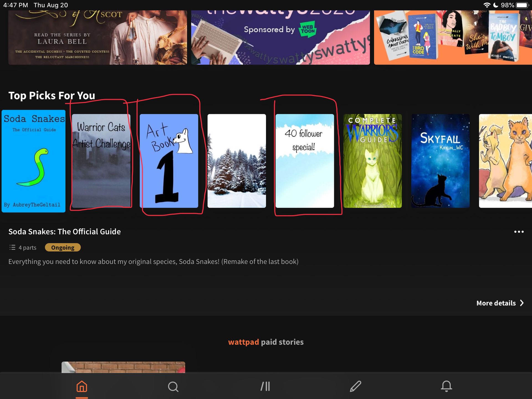Select the 40 follower special cover
Screen dimensions: 532x399
(305, 161)
